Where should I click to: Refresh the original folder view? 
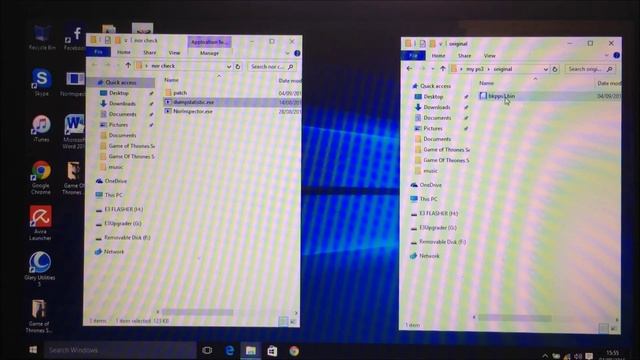(555, 69)
